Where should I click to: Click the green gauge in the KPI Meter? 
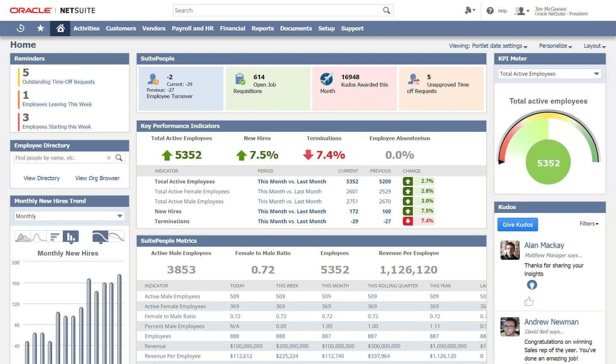pyautogui.click(x=549, y=162)
